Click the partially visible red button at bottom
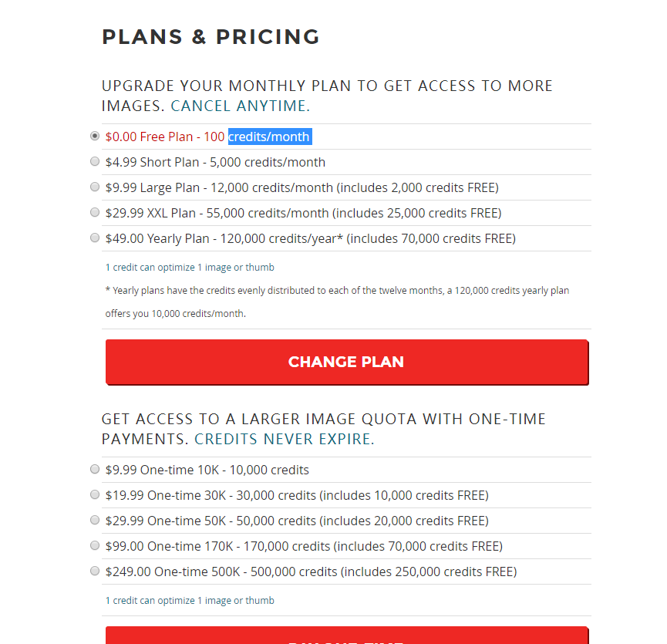This screenshot has width=667, height=644. (346, 636)
